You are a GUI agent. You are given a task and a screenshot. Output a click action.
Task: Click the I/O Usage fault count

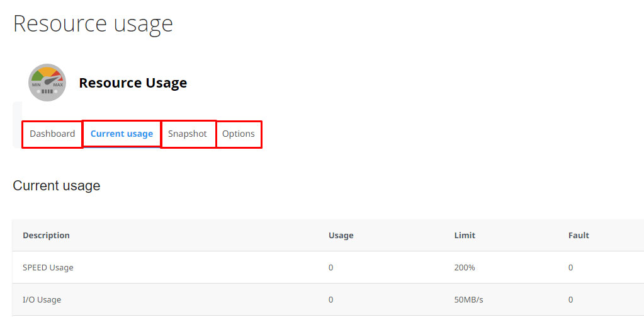[570, 300]
